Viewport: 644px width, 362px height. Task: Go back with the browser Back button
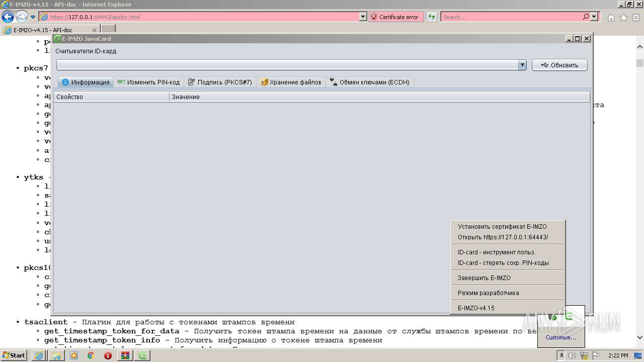coord(8,17)
